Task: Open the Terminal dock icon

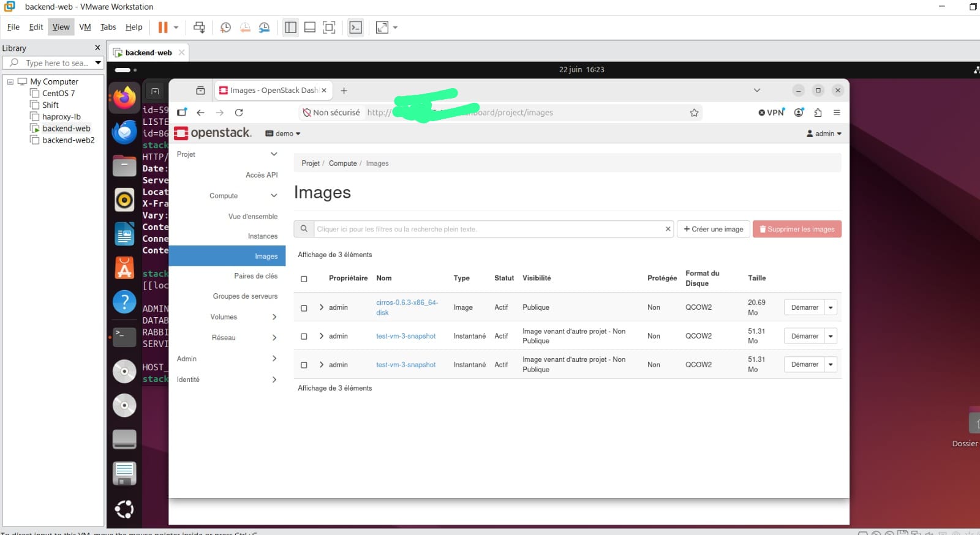Action: coord(124,336)
